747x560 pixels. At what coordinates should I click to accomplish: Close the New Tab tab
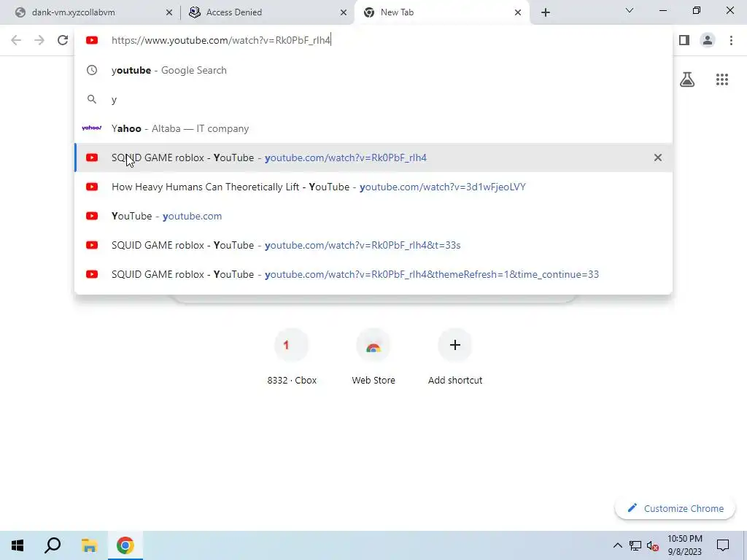(517, 12)
